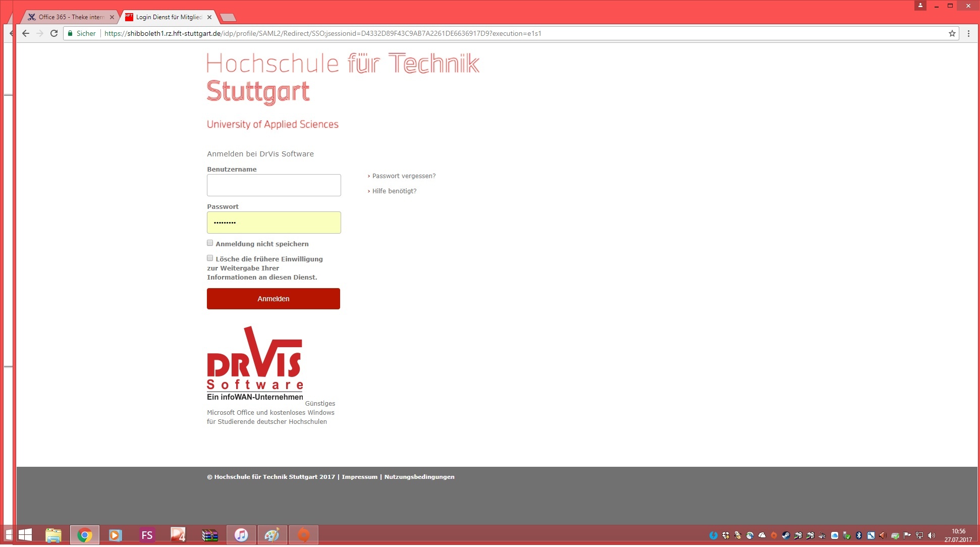980x547 pixels.
Task: Check 'Lösche die frühere Einwilligung' box
Action: pos(210,258)
